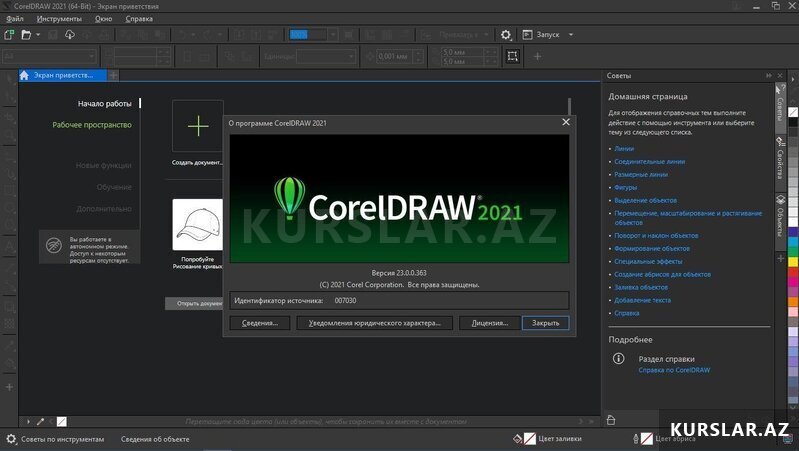Collapse the Советы docker with the double-arrow icon
799x451 pixels.
point(768,75)
